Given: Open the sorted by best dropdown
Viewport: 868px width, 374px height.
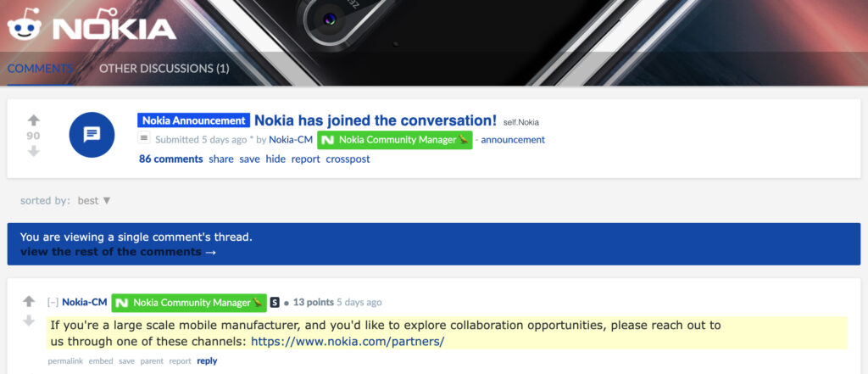Looking at the screenshot, I should point(94,201).
